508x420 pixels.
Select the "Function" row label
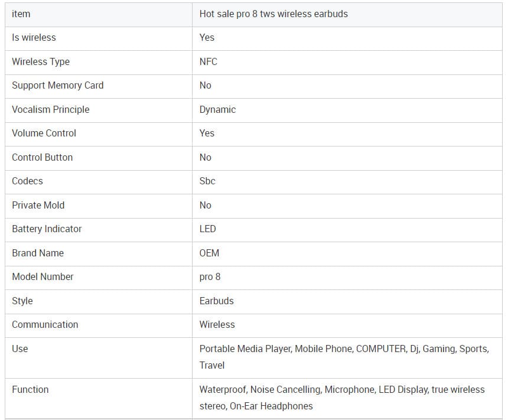pyautogui.click(x=30, y=389)
